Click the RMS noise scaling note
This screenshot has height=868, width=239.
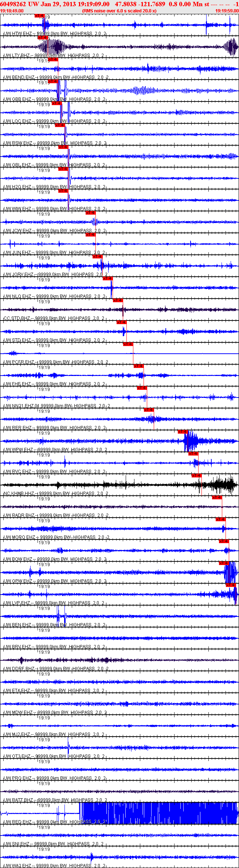119,11
